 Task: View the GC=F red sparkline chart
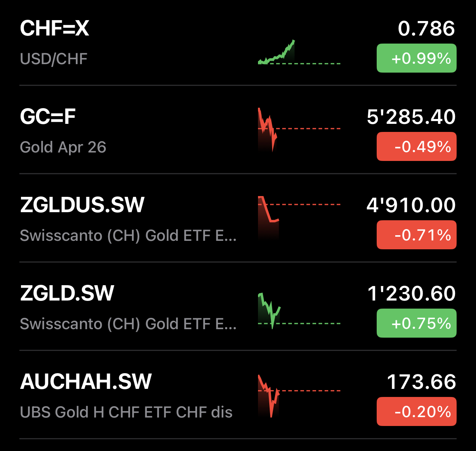point(268,129)
